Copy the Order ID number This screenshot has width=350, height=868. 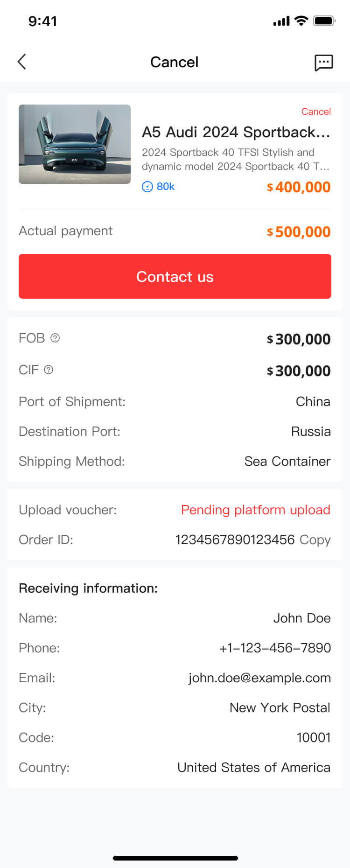pyautogui.click(x=315, y=539)
